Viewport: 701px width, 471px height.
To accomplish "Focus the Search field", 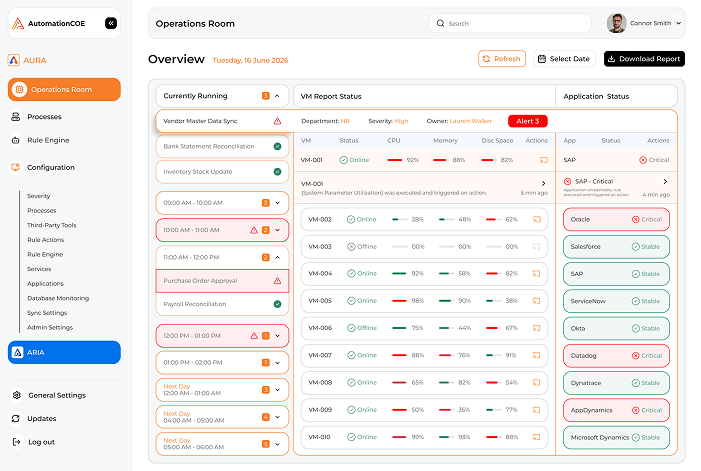I will click(510, 23).
